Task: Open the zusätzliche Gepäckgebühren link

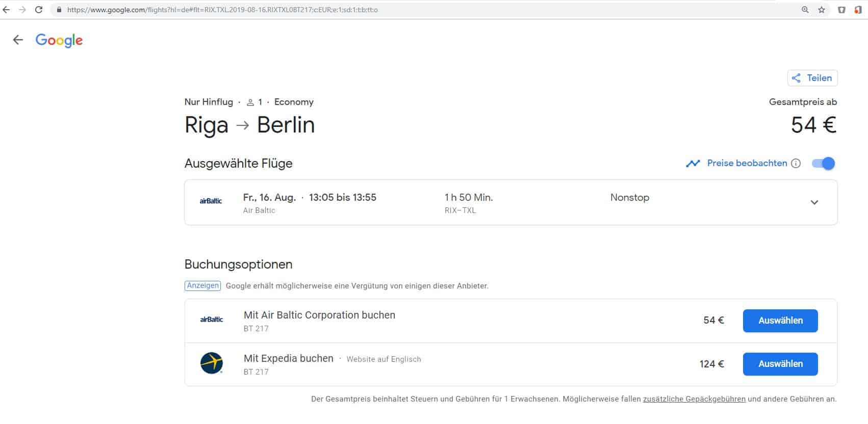Action: click(x=694, y=399)
